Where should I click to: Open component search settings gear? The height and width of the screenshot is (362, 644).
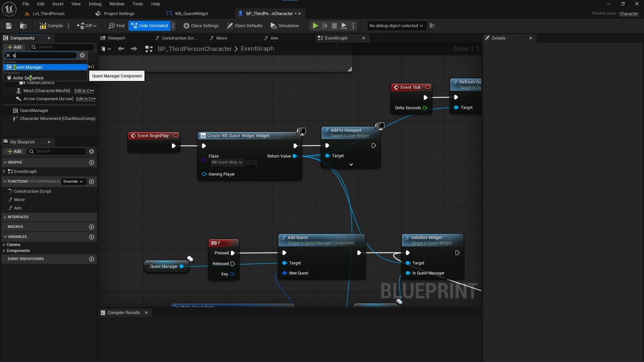83,55
